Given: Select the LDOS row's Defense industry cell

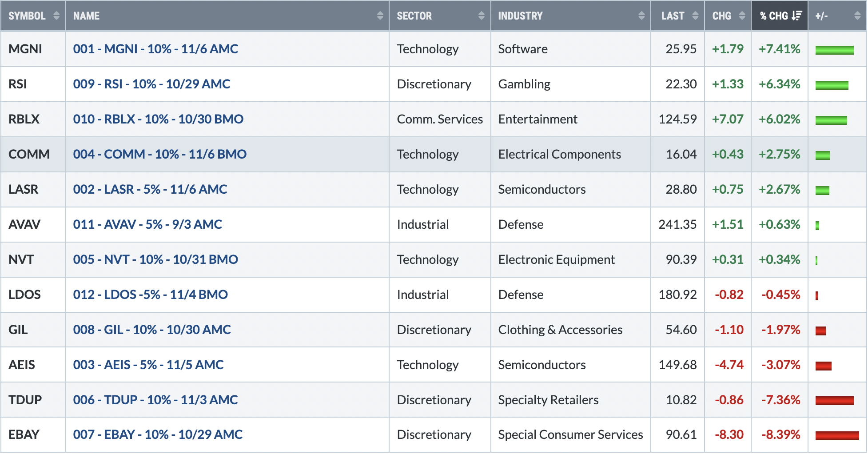Looking at the screenshot, I should [x=570, y=295].
